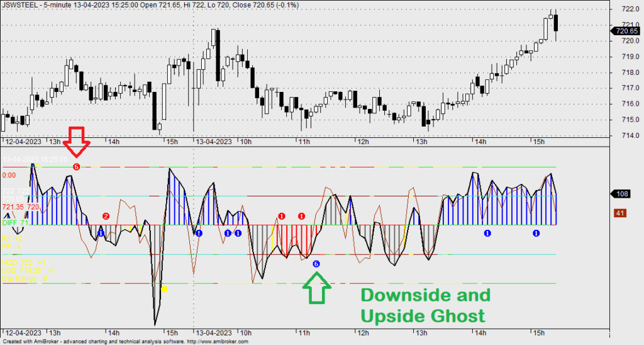Click the LOD 714.25 -6 readout
The width and height of the screenshot is (644, 345).
(x=28, y=271)
